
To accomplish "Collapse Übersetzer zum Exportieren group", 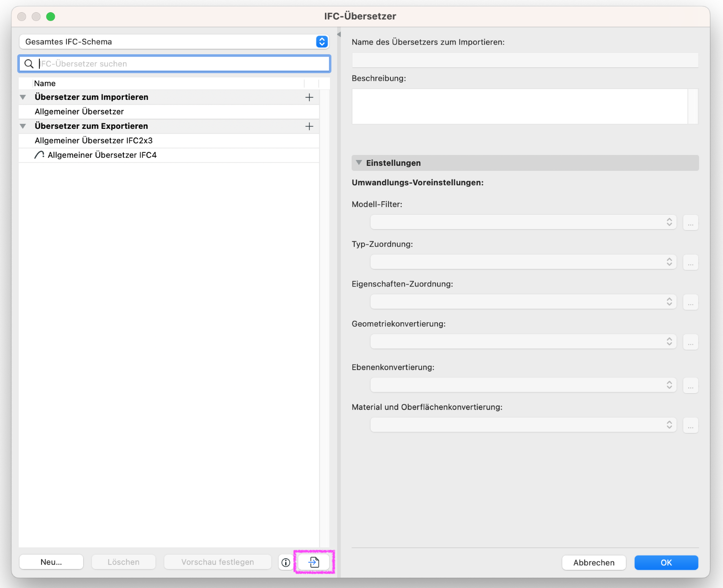I will 23,126.
